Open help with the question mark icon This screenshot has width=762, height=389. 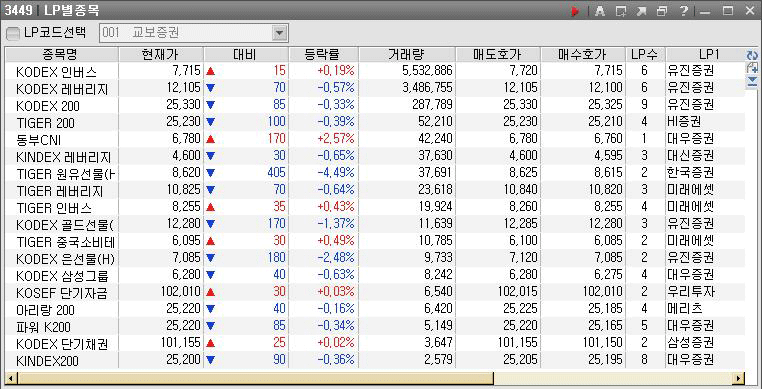(683, 11)
